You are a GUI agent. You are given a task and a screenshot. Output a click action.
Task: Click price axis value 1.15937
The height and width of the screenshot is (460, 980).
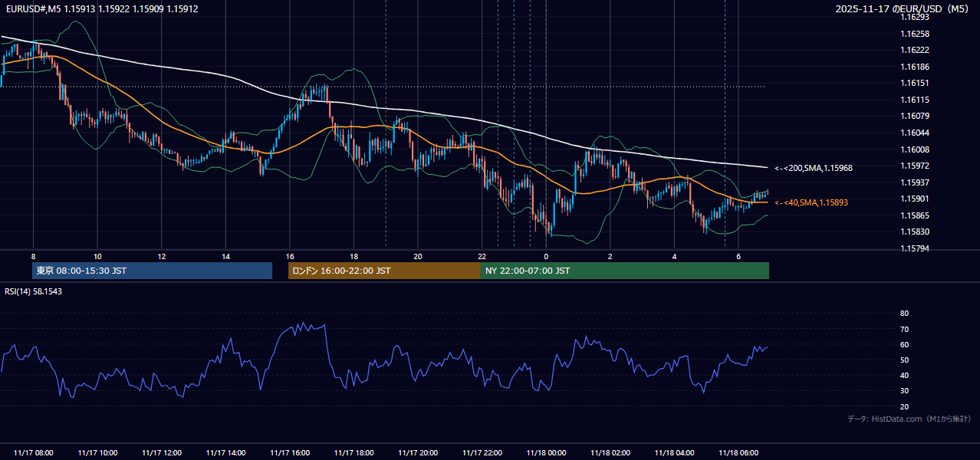[915, 182]
